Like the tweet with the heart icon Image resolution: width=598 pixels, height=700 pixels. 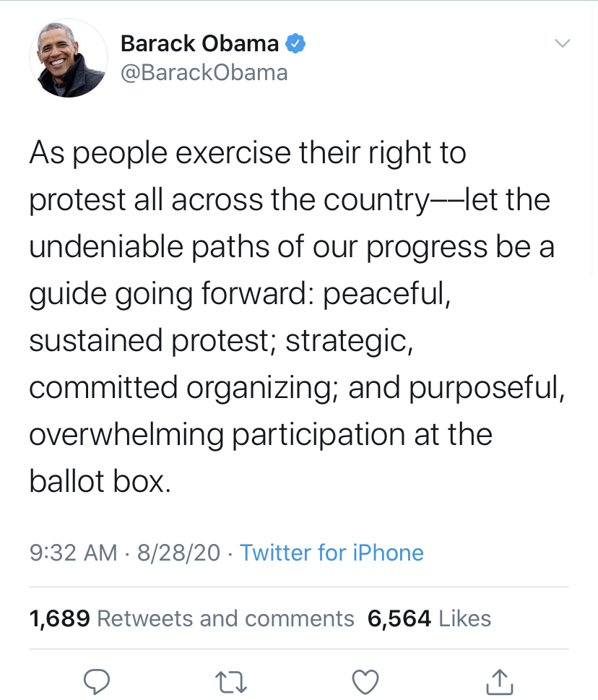pos(365,682)
